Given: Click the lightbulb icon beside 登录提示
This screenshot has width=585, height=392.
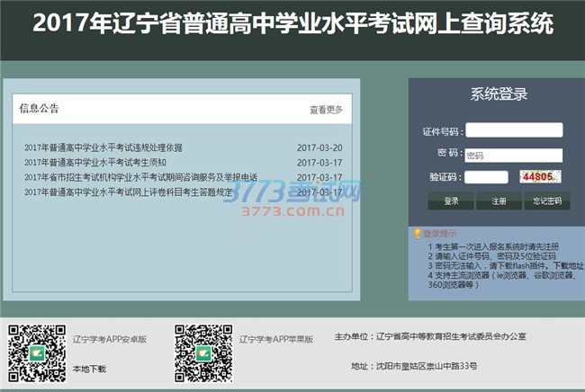Looking at the screenshot, I should coord(417,234).
